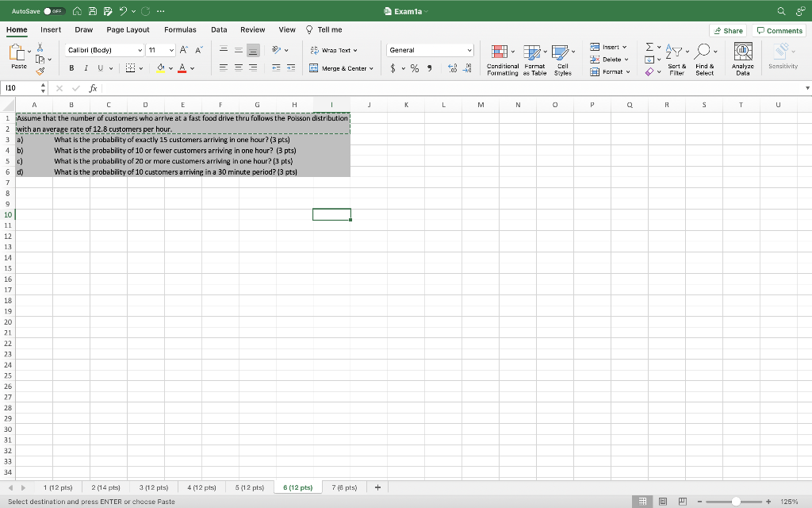Toggle bold formatting
The height and width of the screenshot is (508, 812).
tap(71, 68)
